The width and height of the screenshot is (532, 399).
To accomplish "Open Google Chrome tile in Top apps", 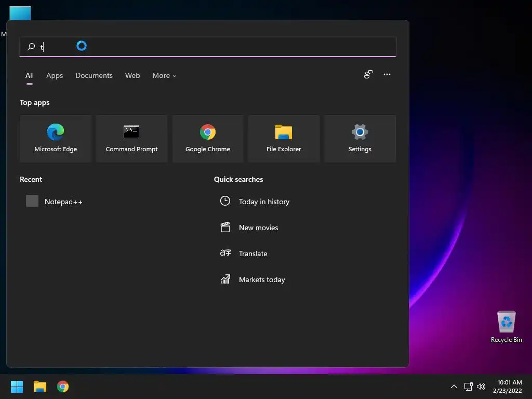I will coord(208,139).
